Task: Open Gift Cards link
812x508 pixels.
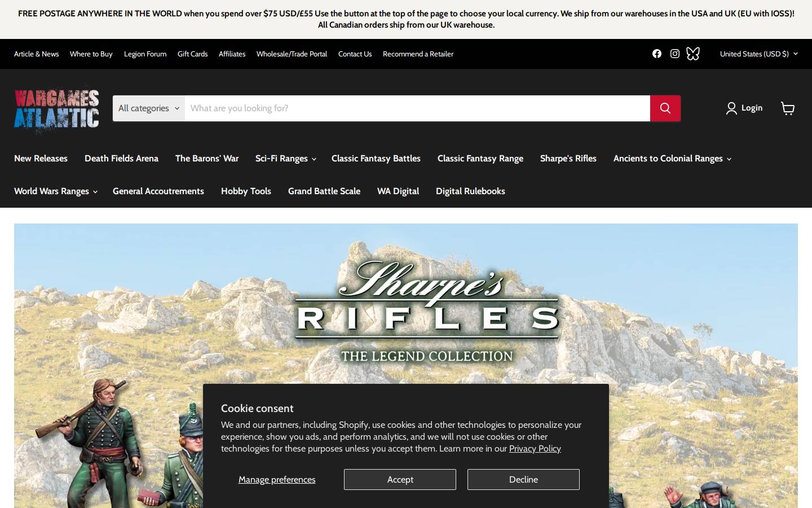Action: (192, 54)
